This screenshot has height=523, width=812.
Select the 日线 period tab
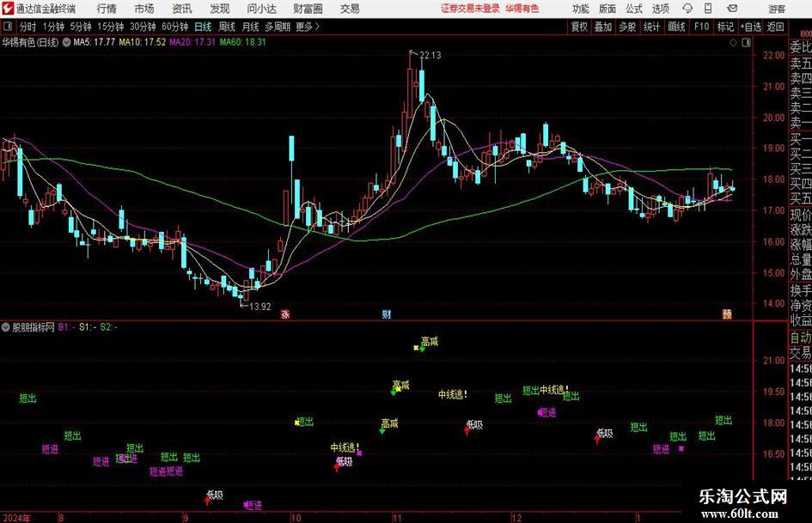click(x=203, y=27)
